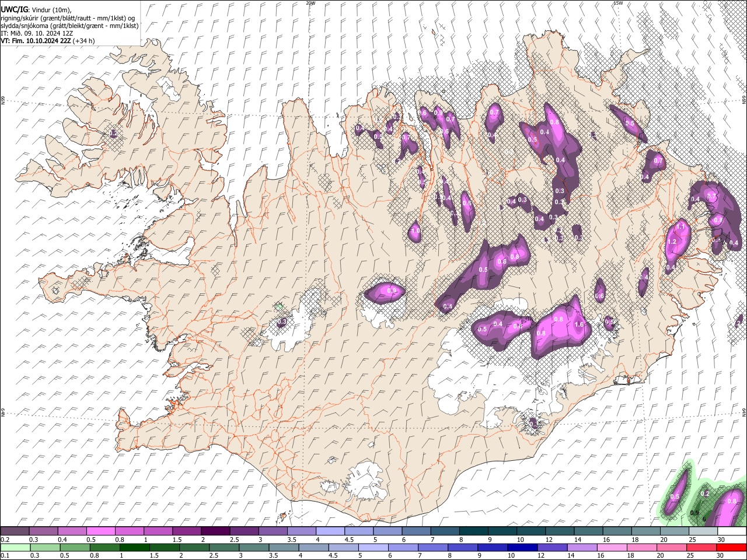The width and height of the screenshot is (747, 560).
Task: Select bottom-row legend swatch labeled 25
Action: [x=701, y=547]
